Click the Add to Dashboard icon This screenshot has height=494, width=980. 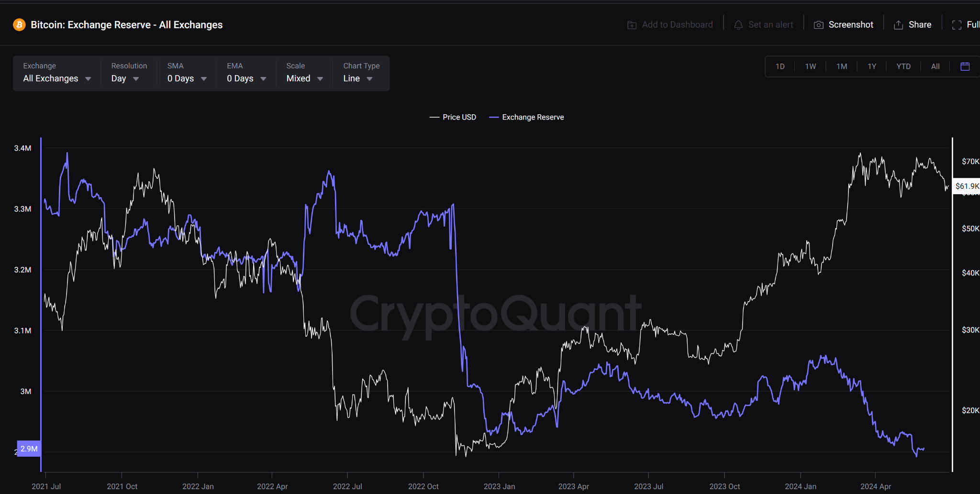[632, 25]
